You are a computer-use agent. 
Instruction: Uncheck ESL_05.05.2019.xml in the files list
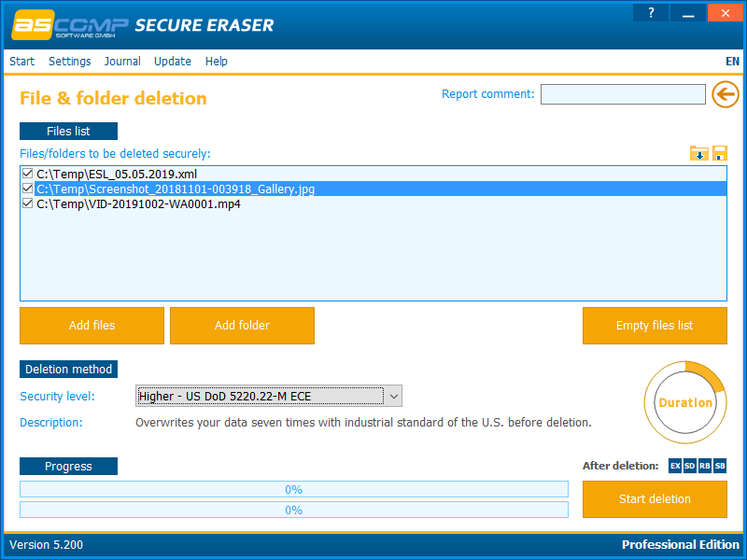tap(27, 174)
